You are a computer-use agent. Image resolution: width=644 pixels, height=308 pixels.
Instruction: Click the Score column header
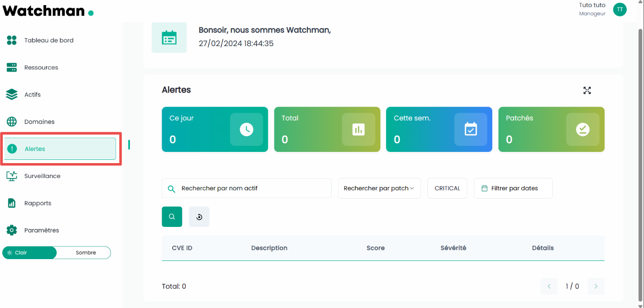tap(376, 248)
